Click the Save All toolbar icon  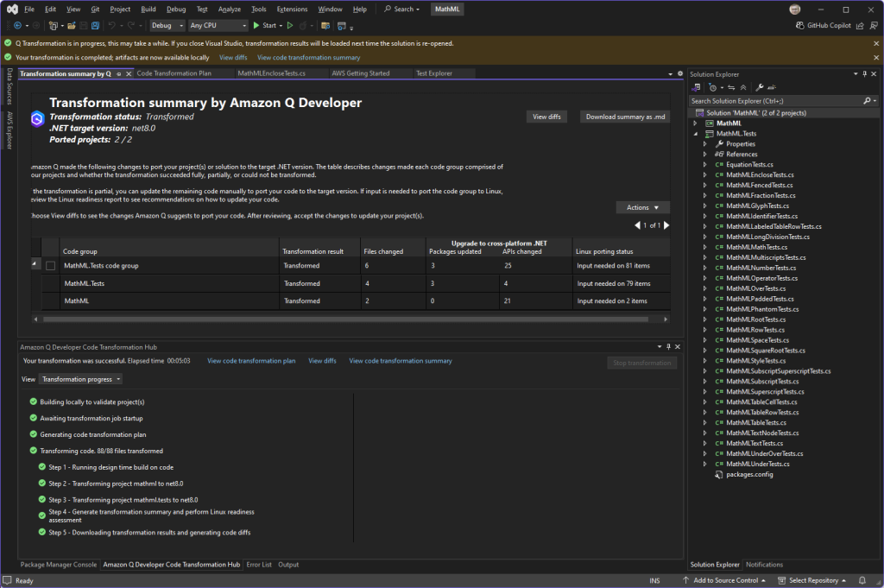coord(94,26)
